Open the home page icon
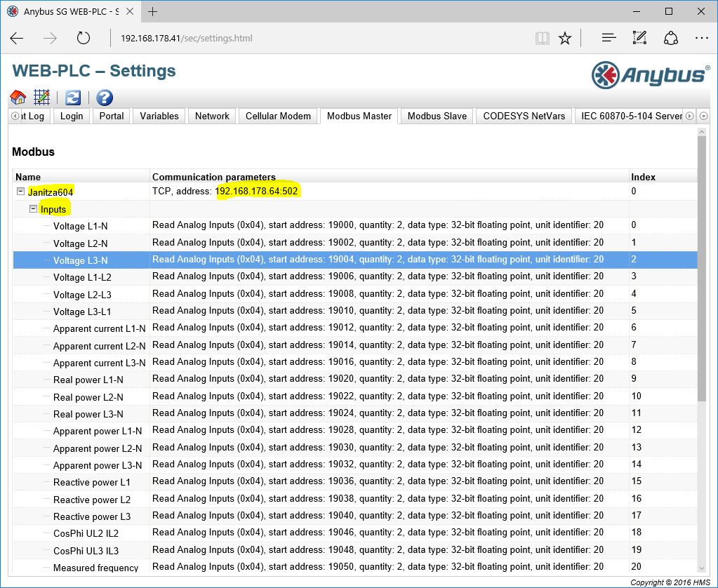The image size is (718, 588). [18, 98]
